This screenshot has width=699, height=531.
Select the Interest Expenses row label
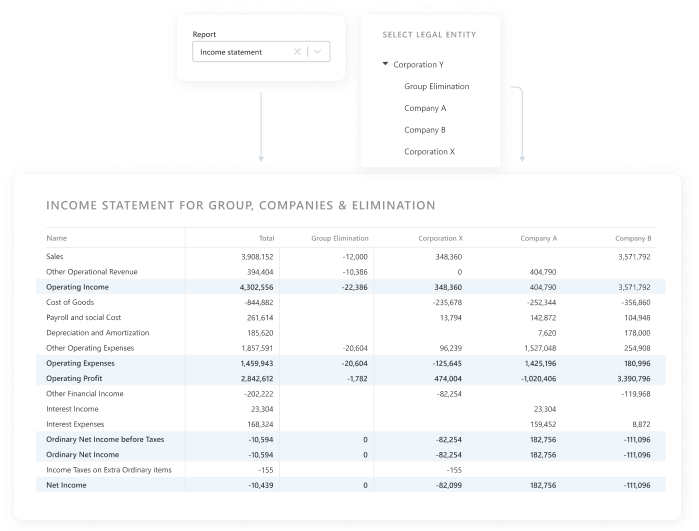[75, 424]
